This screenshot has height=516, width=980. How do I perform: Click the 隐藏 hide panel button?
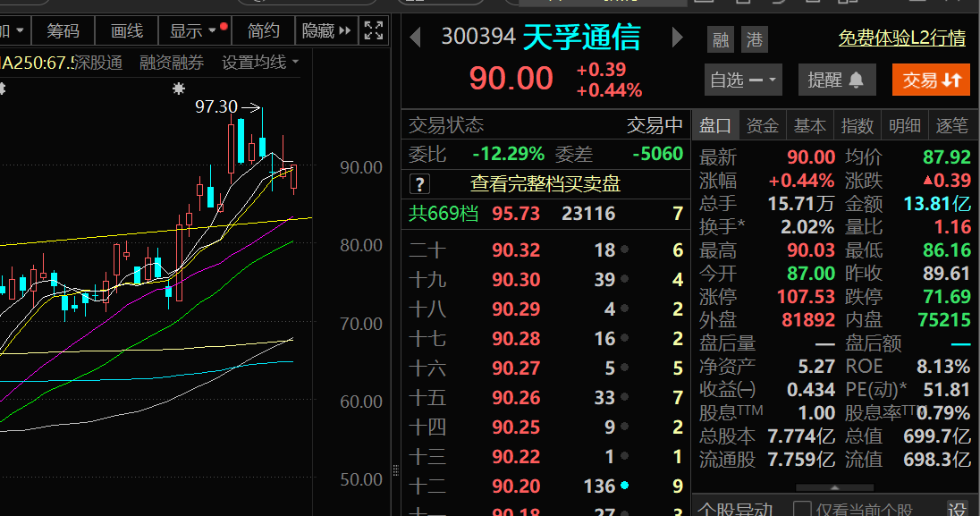pos(326,30)
